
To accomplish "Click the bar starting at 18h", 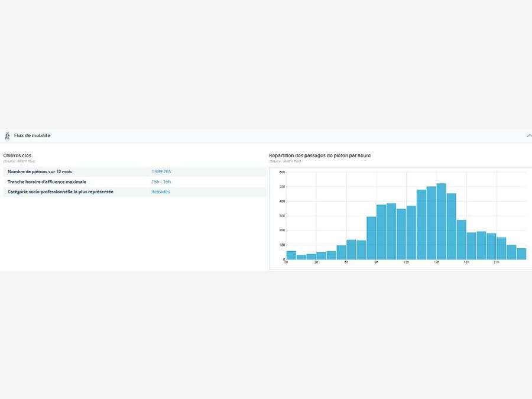I will (471, 246).
